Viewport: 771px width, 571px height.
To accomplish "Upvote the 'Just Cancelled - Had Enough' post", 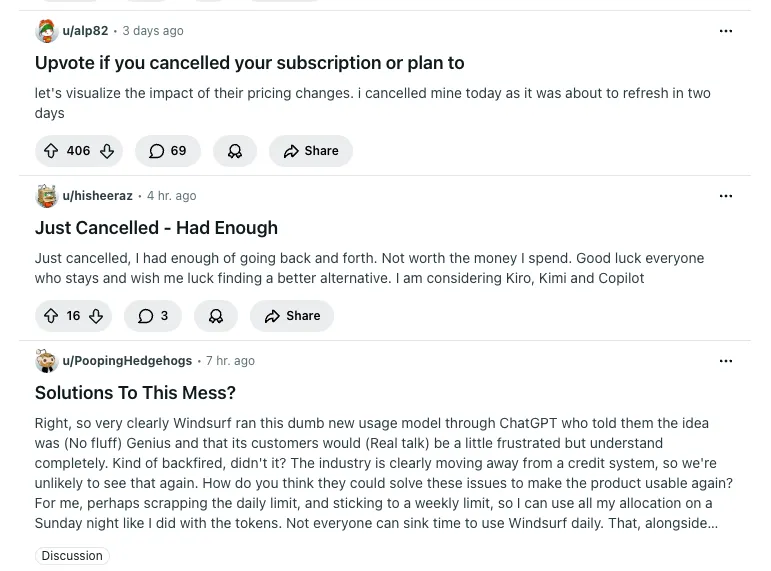I will [x=51, y=316].
